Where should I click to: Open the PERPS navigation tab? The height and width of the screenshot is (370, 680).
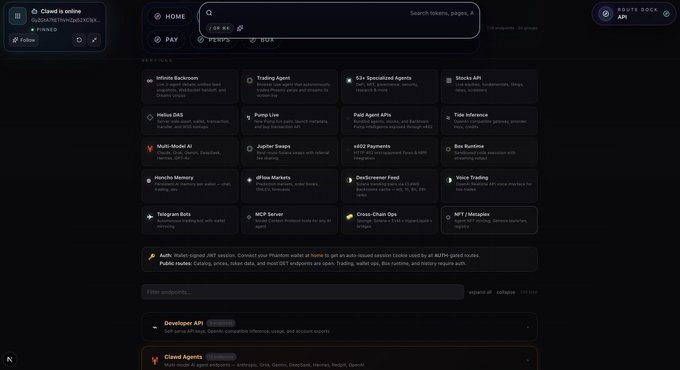coord(214,39)
